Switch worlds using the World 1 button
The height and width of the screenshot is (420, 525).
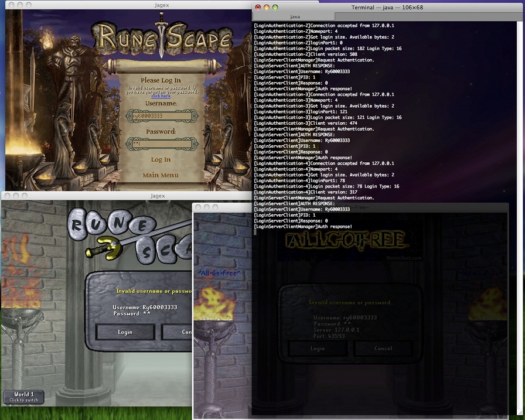[24, 397]
